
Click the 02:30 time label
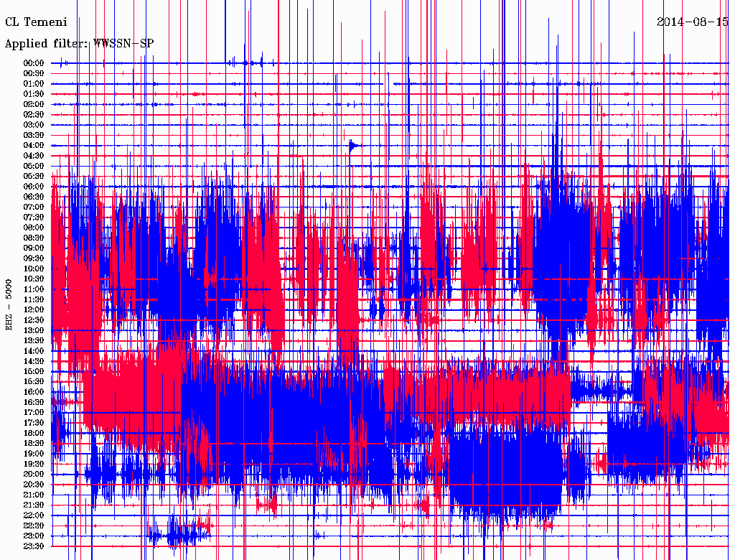click(x=34, y=114)
